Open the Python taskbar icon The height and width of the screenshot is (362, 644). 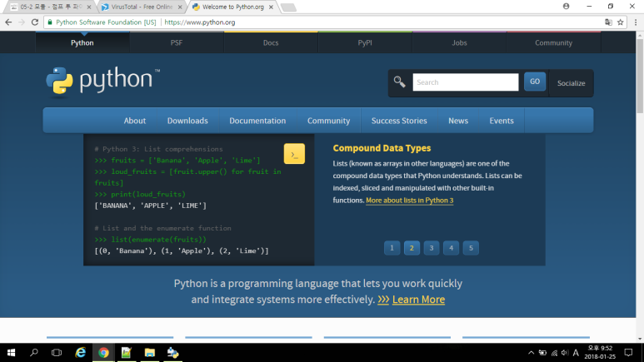[x=173, y=353]
